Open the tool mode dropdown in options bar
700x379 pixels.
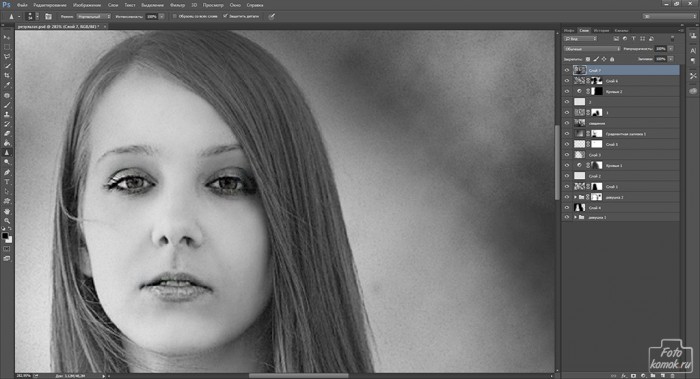[93, 17]
